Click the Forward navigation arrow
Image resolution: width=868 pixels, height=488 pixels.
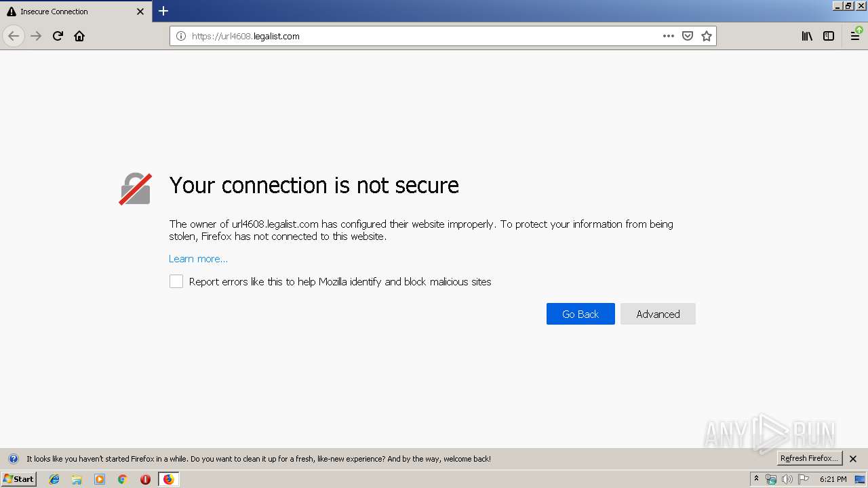pyautogui.click(x=36, y=36)
